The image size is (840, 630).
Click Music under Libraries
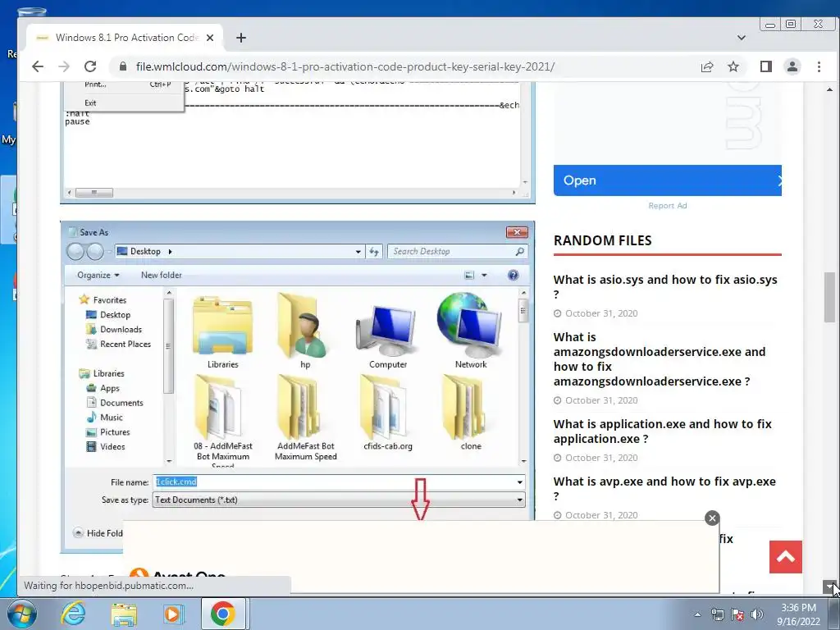tap(111, 418)
